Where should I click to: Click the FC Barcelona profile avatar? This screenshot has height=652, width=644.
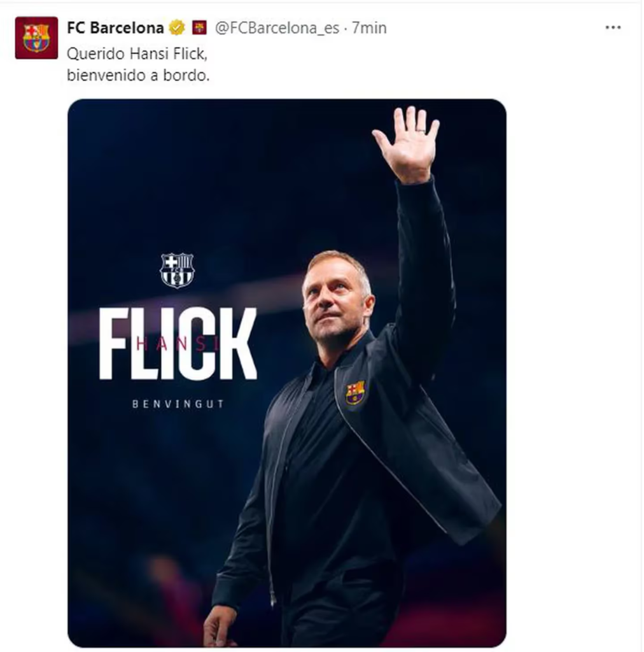pyautogui.click(x=36, y=38)
